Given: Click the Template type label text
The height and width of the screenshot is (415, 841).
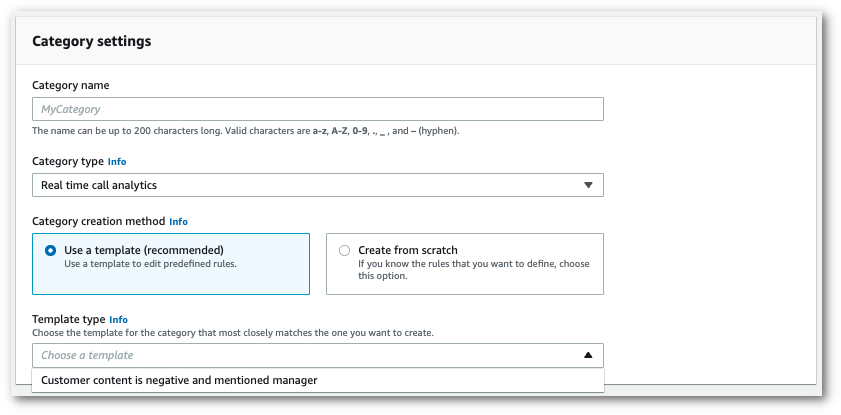Looking at the screenshot, I should coord(68,319).
